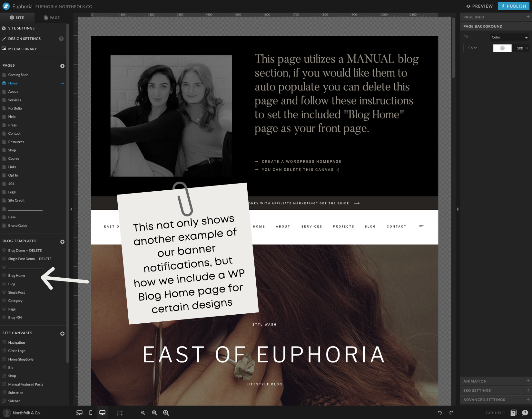
Task: Toggle the canvas grid guides icon
Action: 120,413
